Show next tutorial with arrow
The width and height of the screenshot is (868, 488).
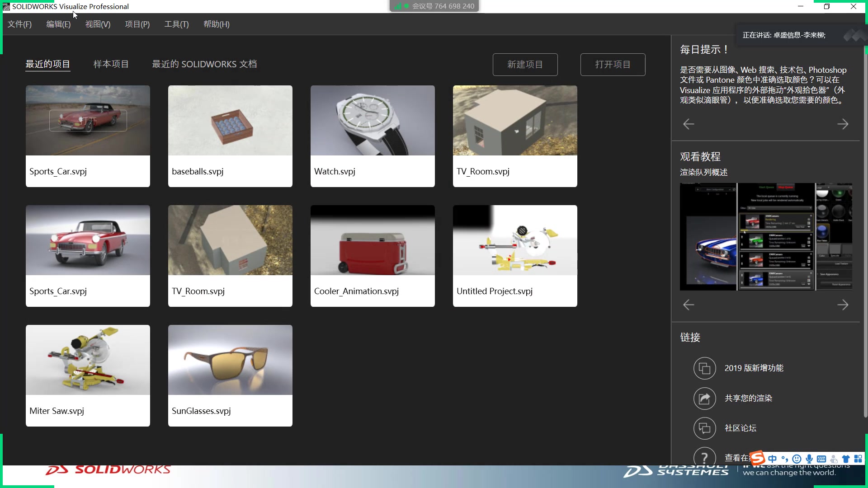point(843,305)
